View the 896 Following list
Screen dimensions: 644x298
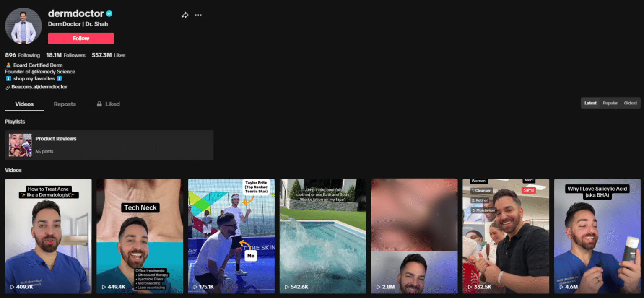[x=22, y=55]
